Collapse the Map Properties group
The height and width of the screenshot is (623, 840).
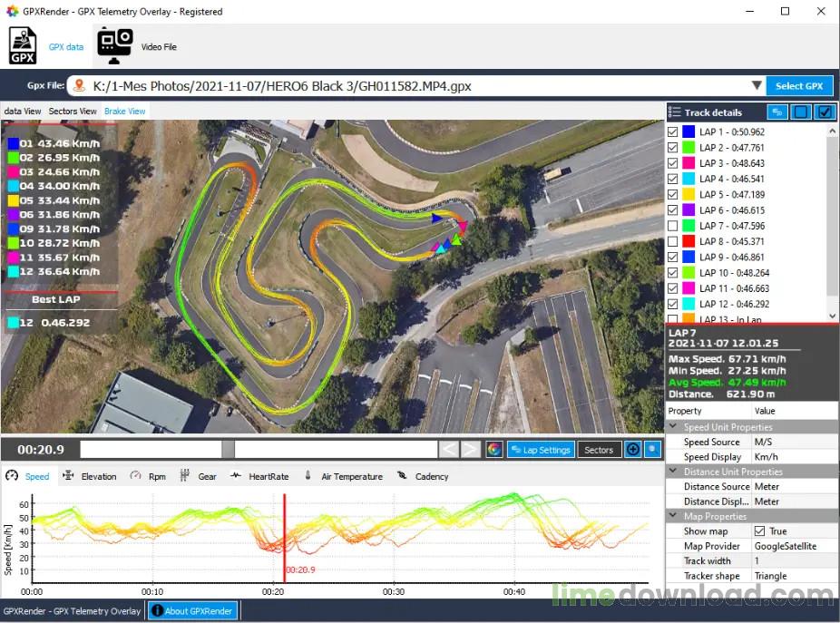(x=672, y=516)
